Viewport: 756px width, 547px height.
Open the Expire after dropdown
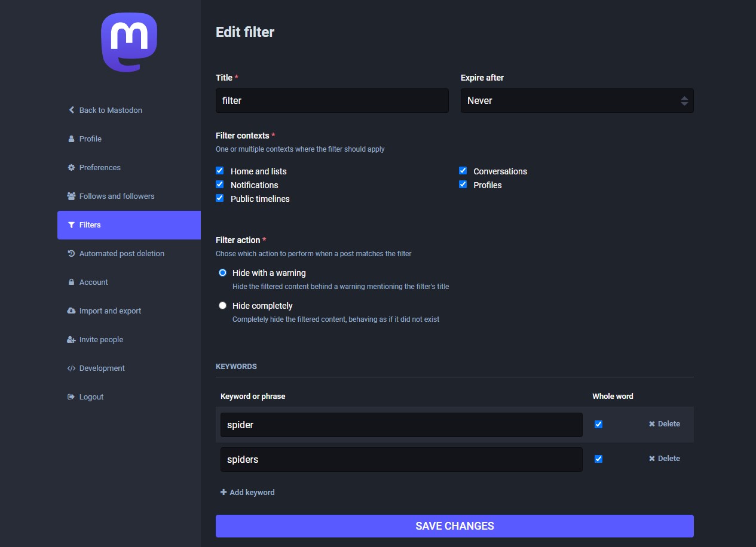[x=577, y=100]
